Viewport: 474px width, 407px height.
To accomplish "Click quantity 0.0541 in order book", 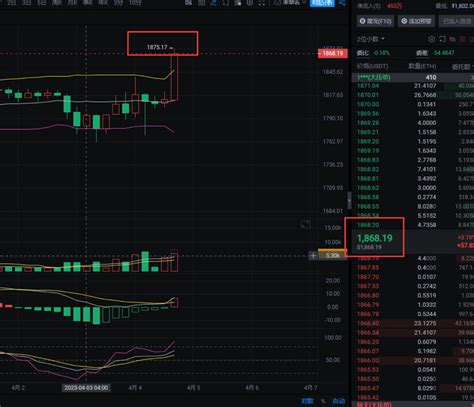I will tap(427, 370).
